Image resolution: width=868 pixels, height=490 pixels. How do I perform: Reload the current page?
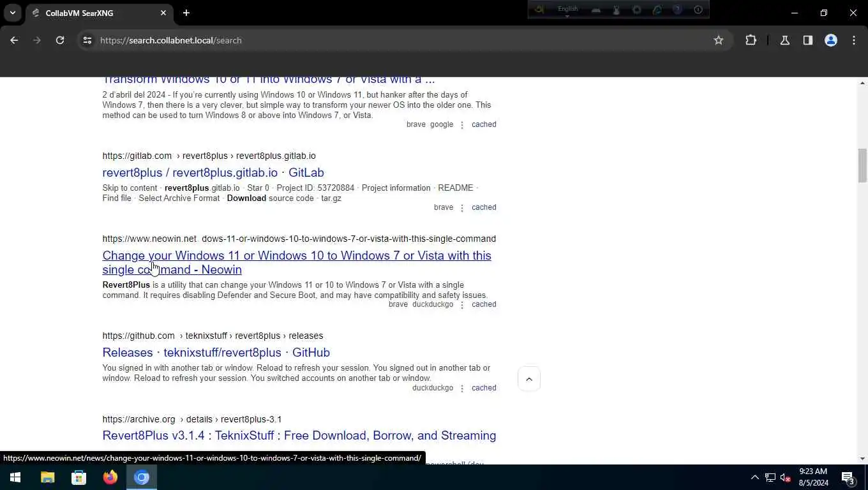coord(60,40)
